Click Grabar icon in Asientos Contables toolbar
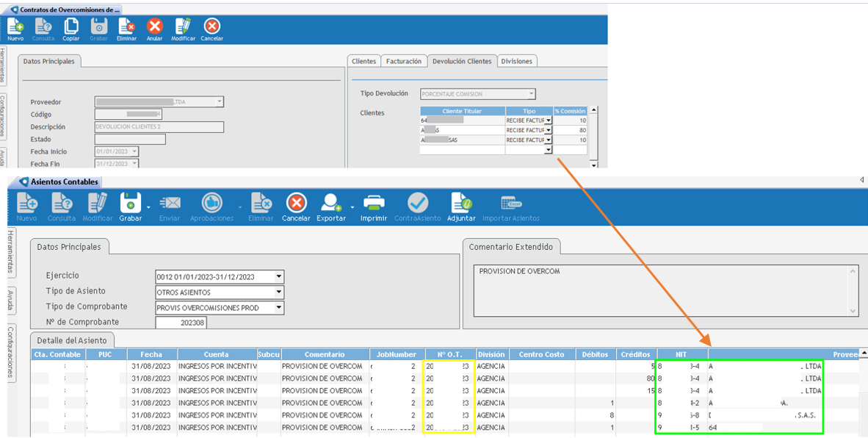Screen dimensions: 868x438 (131, 204)
